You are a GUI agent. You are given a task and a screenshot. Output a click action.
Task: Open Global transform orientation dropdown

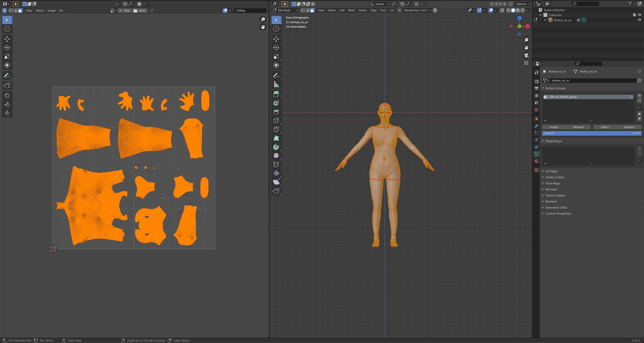pos(379,4)
